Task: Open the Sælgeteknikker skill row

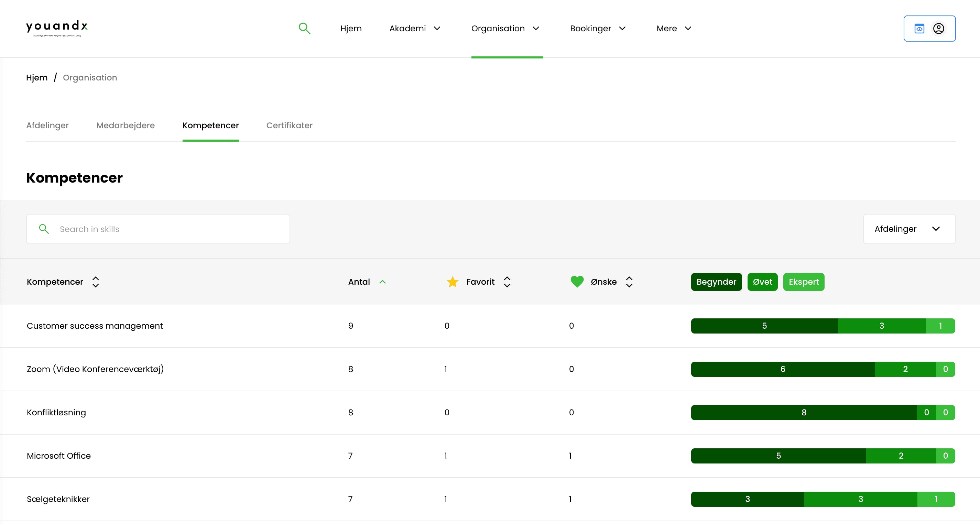Action: 490,499
